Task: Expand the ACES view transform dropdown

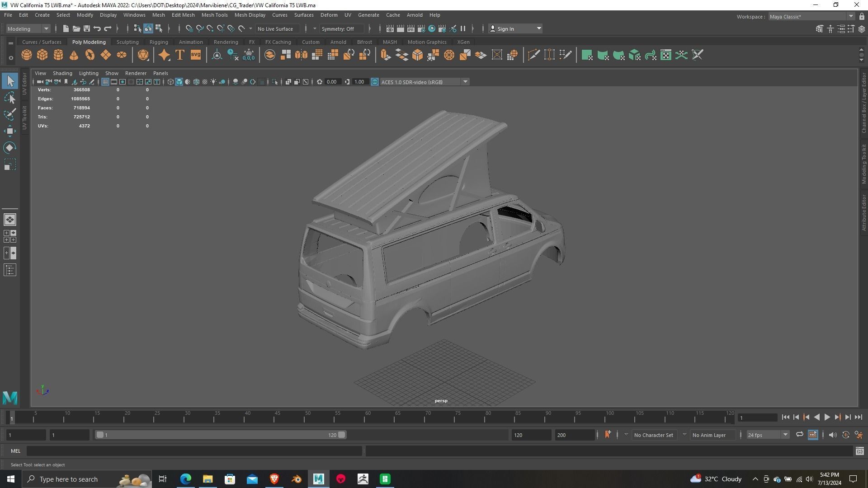Action: click(x=465, y=82)
